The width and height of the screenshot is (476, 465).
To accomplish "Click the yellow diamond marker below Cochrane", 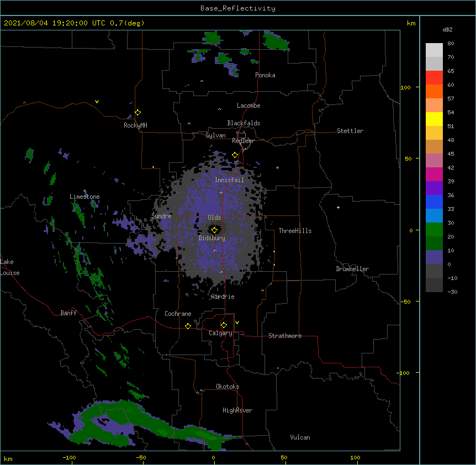I will point(188,326).
